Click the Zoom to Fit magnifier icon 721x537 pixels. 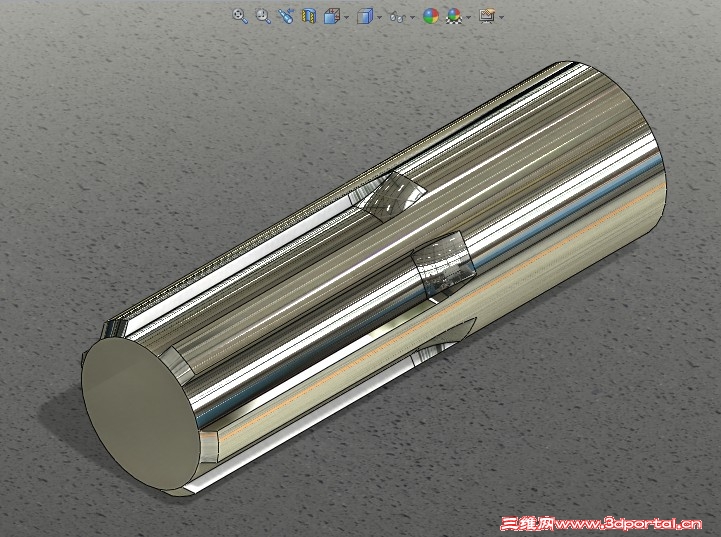click(x=240, y=17)
